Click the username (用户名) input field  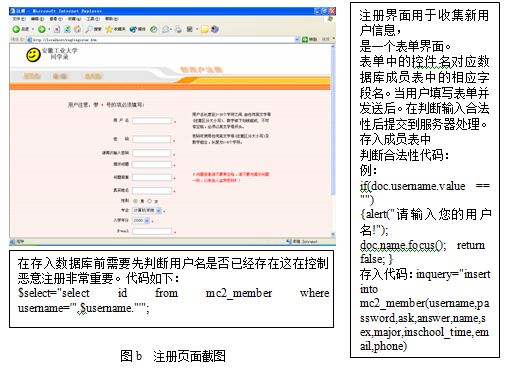152,121
